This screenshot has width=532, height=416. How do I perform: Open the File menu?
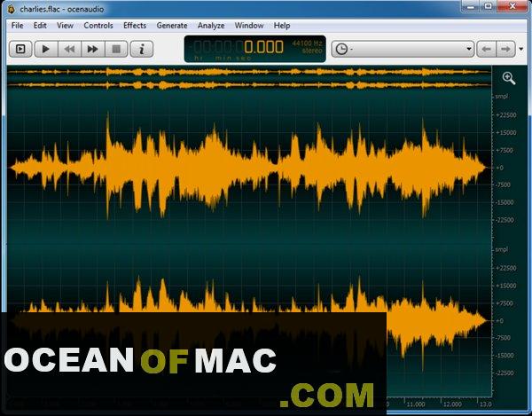tap(17, 26)
